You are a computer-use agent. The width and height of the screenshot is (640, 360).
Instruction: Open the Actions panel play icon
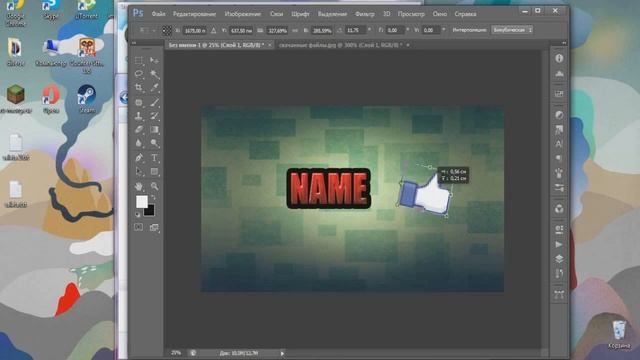click(x=559, y=244)
